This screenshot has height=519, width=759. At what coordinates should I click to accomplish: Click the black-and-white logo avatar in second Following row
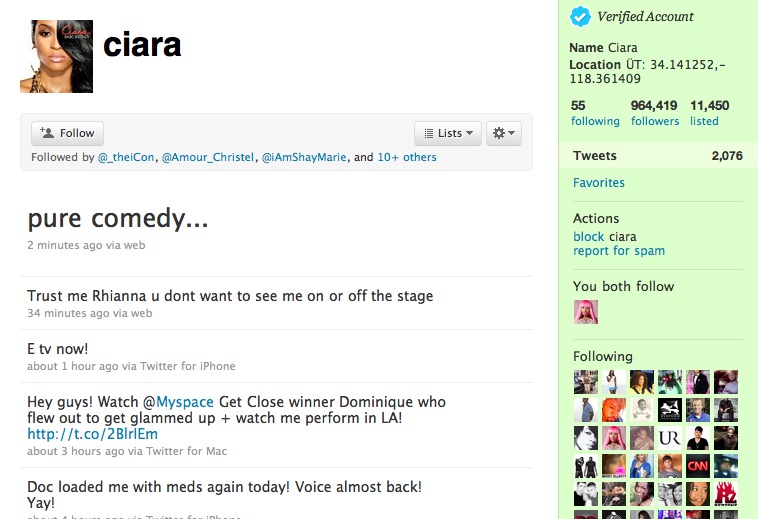(x=670, y=410)
